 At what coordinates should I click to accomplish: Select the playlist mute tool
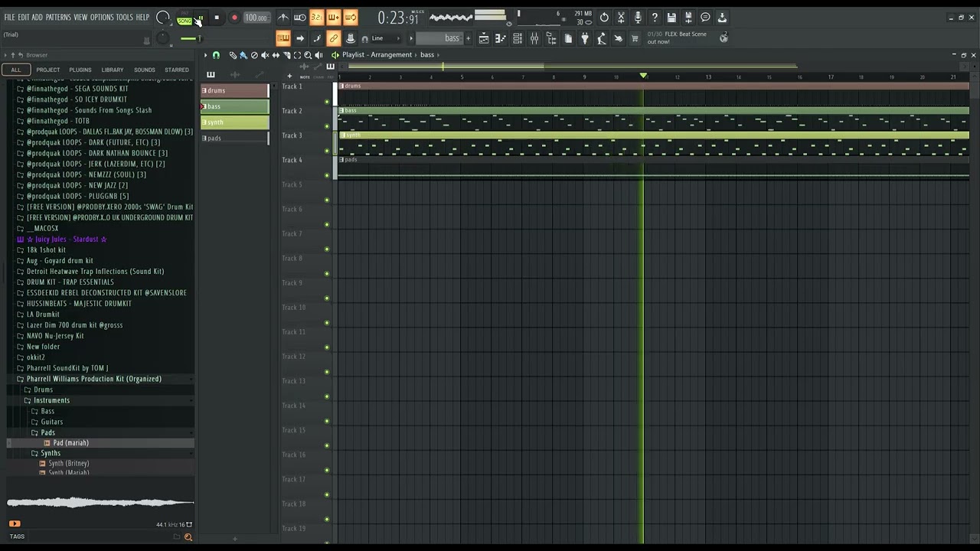click(x=265, y=55)
